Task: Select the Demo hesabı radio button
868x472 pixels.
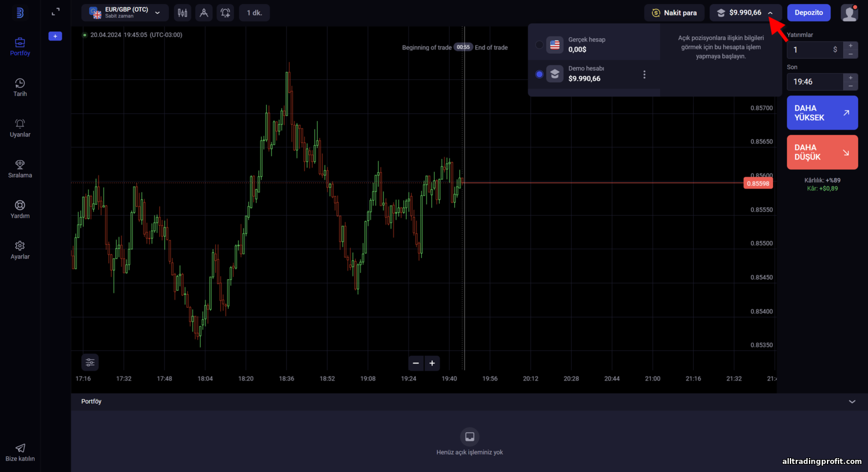Action: coord(539,74)
